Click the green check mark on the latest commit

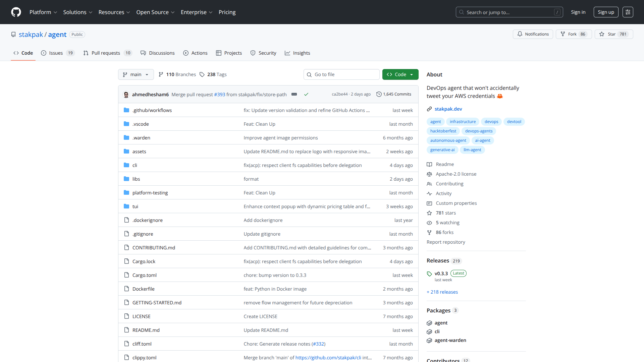306,94
